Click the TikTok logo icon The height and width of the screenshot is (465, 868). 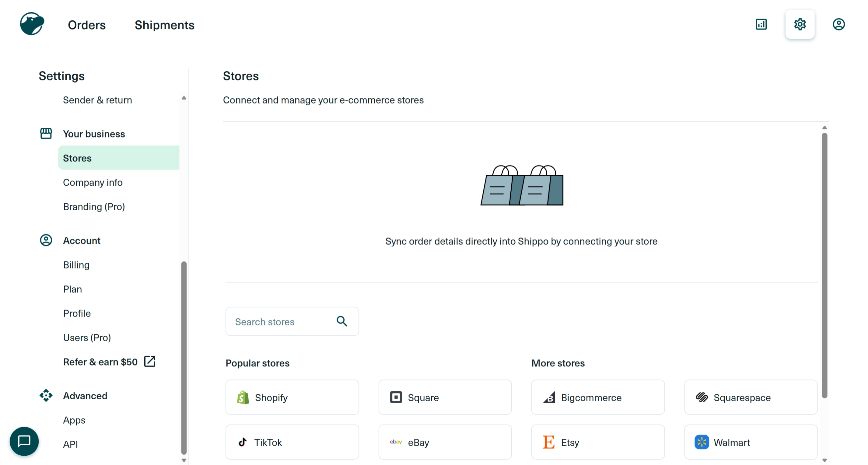tap(243, 442)
